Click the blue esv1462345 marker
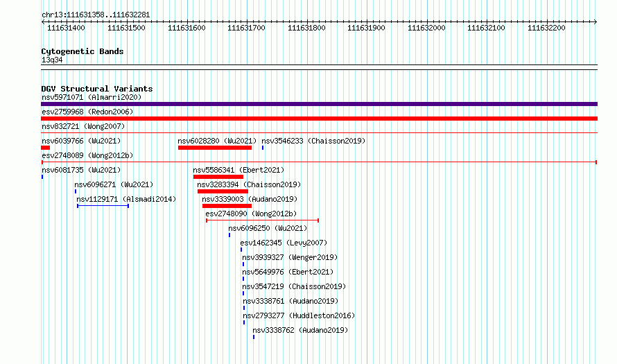617x364 pixels. pyautogui.click(x=241, y=250)
